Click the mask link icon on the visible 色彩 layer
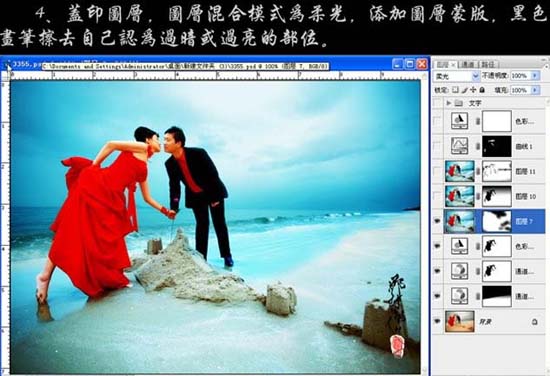The width and height of the screenshot is (550, 376). pyautogui.click(x=477, y=246)
